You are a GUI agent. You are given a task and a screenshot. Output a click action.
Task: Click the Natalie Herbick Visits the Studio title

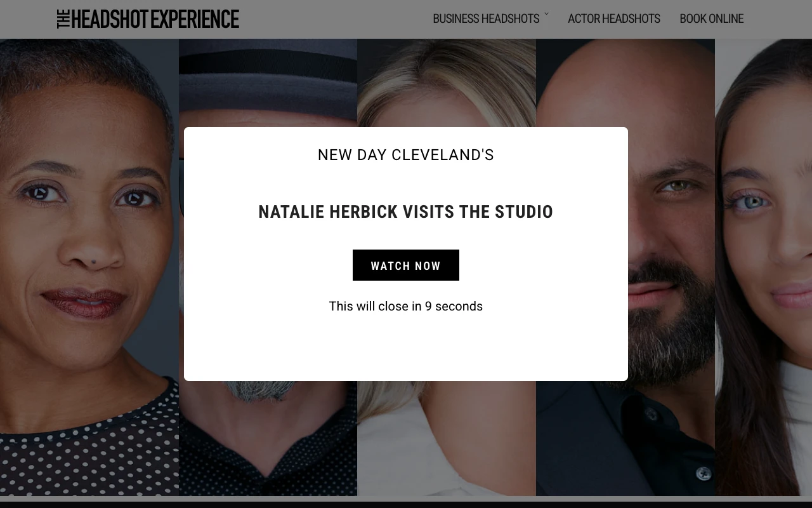coord(406,212)
